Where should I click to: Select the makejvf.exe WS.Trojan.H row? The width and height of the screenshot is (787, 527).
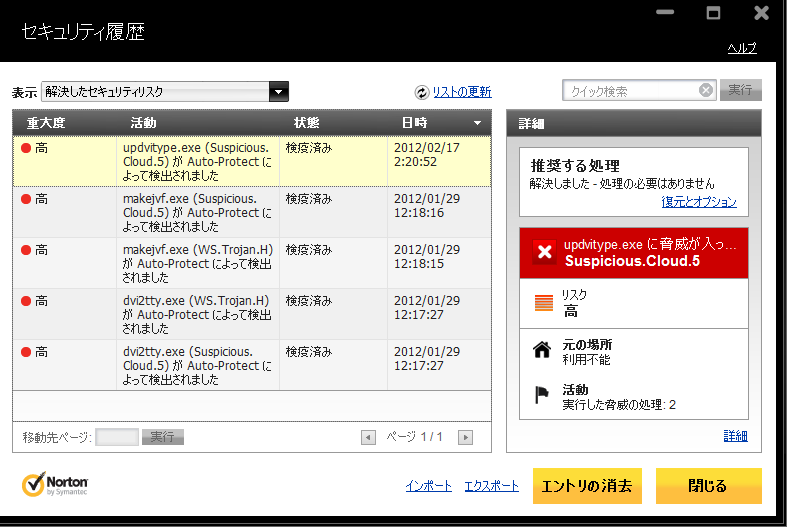pyautogui.click(x=252, y=264)
